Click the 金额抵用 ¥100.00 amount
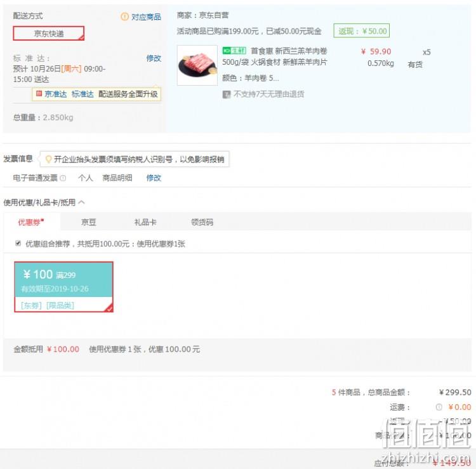The height and width of the screenshot is (469, 476). click(63, 349)
